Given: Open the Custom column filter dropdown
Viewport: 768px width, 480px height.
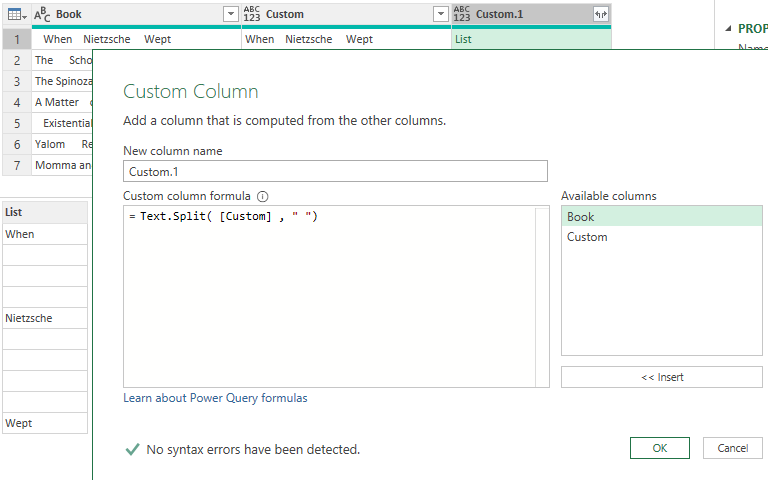Looking at the screenshot, I should [441, 14].
